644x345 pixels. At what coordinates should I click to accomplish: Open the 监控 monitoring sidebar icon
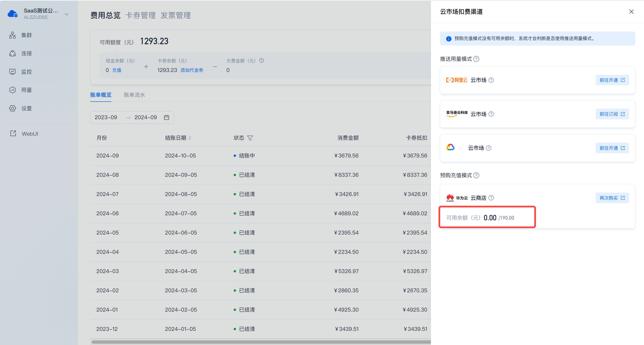(x=12, y=72)
